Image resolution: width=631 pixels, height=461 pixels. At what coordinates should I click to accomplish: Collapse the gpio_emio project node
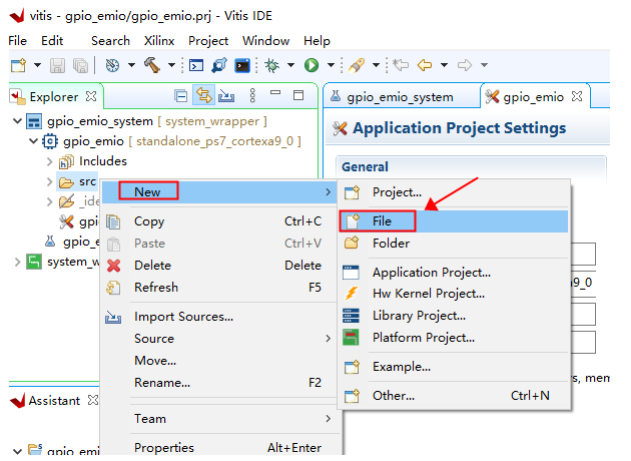33,141
